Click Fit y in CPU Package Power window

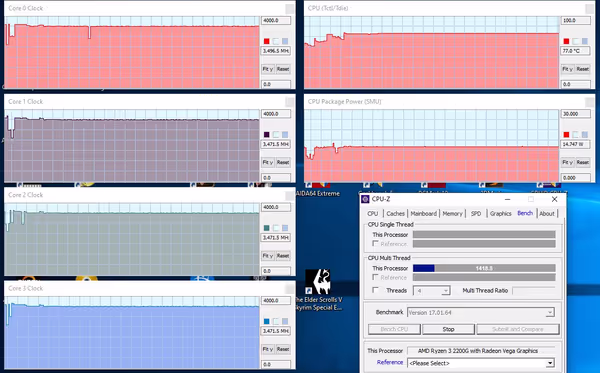567,162
